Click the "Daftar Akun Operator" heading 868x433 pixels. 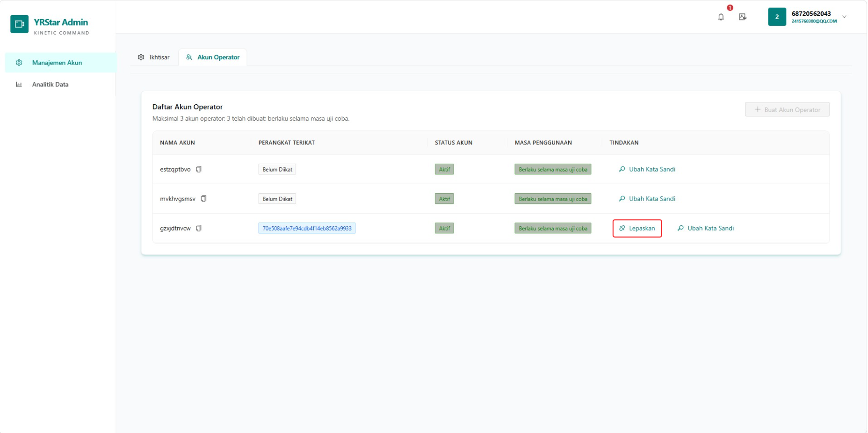188,107
